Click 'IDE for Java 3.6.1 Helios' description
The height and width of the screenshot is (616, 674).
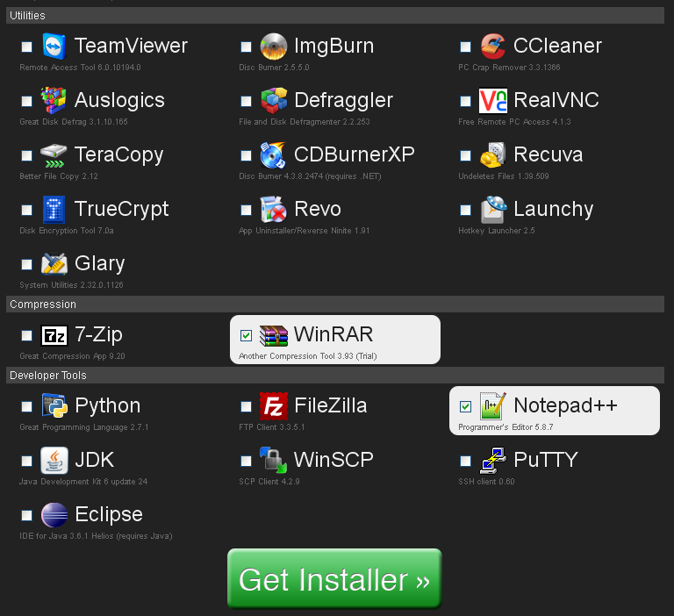[x=67, y=536]
